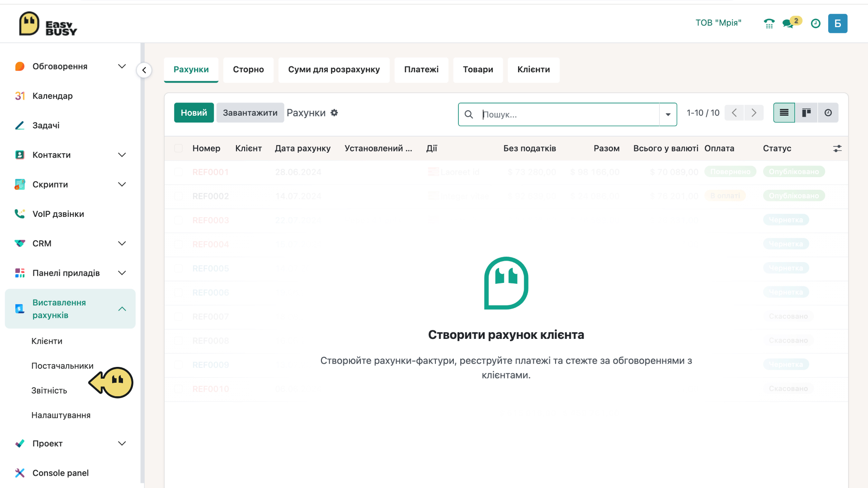This screenshot has width=868, height=488.
Task: Switch to list view
Action: (784, 113)
